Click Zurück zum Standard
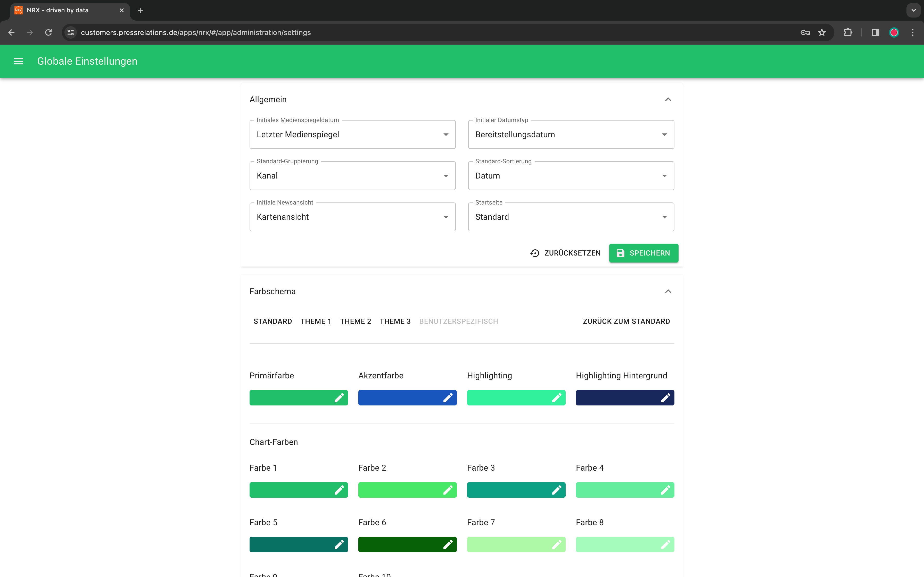 (x=626, y=321)
